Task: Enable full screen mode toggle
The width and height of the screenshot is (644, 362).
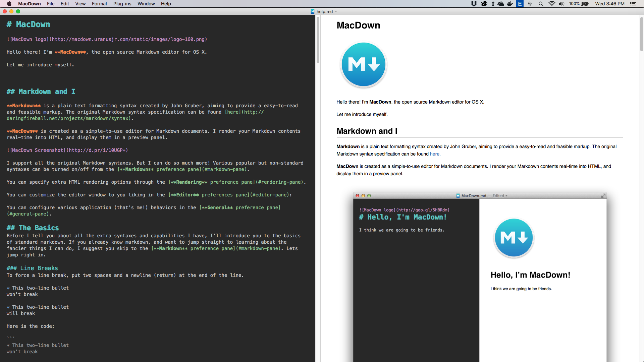Action: pos(18,11)
